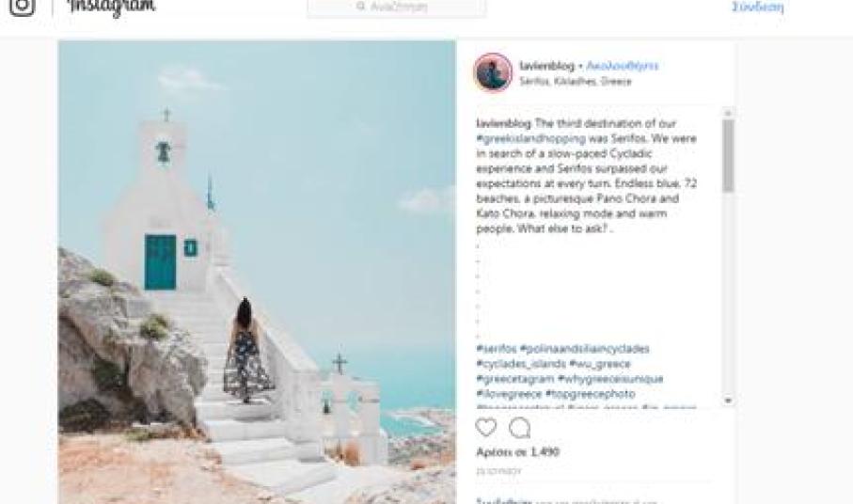
Task: Follow lavienblog via the Ακολούθησε button
Action: 623,66
